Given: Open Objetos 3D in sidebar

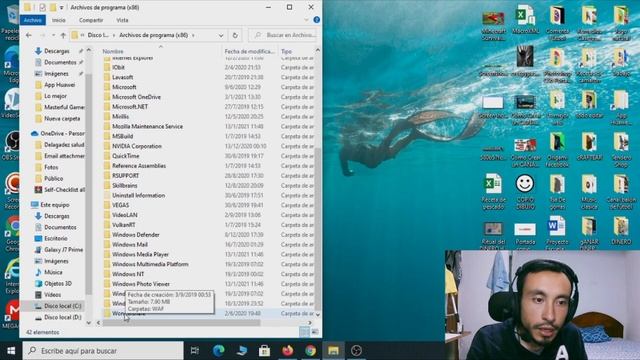Looking at the screenshot, I should [x=58, y=283].
